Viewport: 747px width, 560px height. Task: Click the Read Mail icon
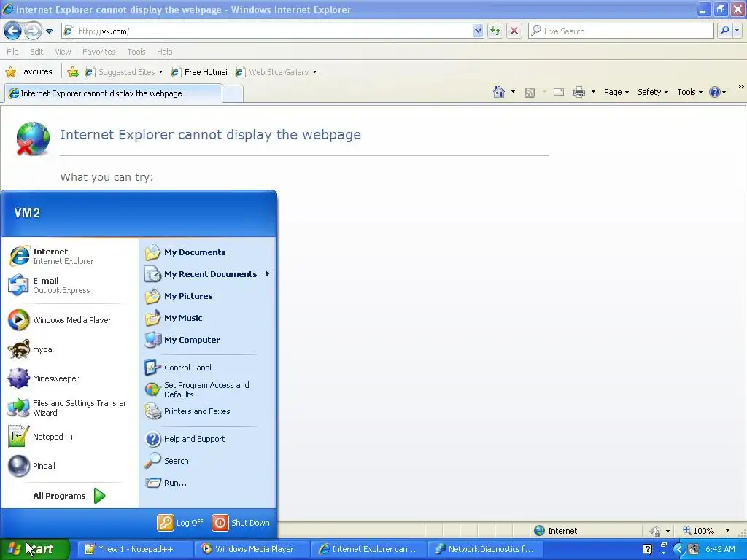[x=559, y=92]
